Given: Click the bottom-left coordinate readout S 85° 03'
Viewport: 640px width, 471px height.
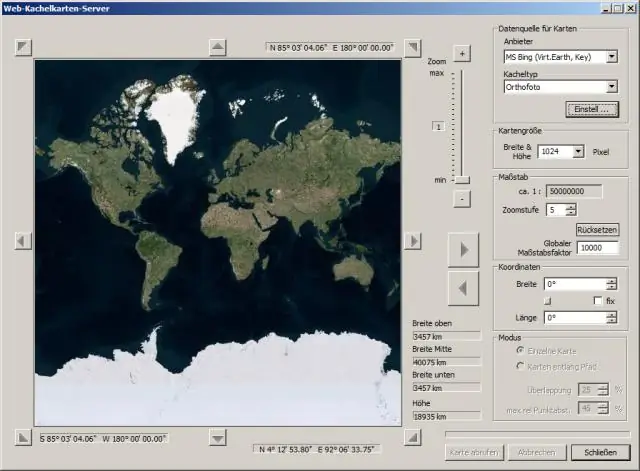Looking at the screenshot, I should (x=104, y=439).
